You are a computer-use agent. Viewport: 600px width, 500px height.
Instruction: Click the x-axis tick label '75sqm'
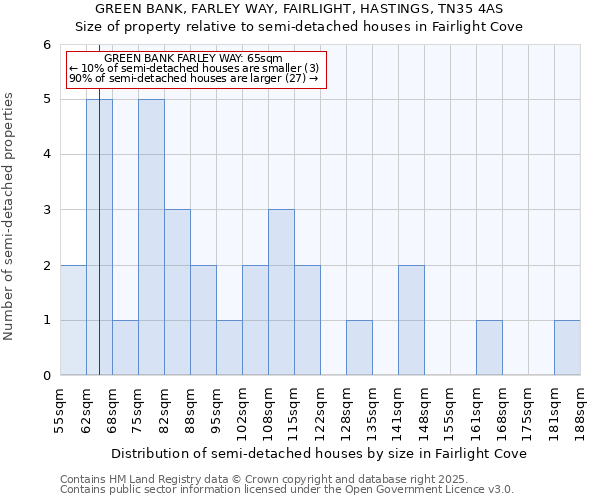pos(137,411)
